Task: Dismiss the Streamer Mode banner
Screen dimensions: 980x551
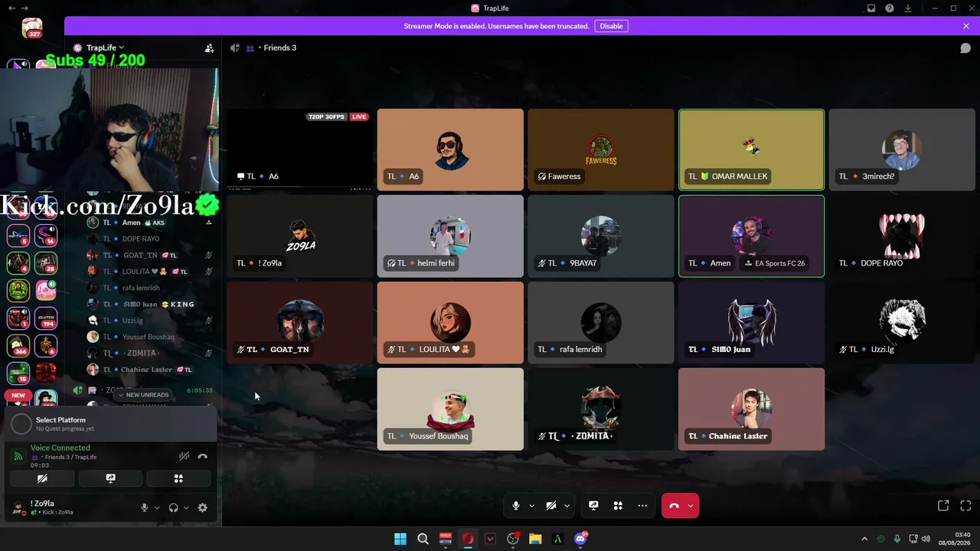Action: pos(966,26)
